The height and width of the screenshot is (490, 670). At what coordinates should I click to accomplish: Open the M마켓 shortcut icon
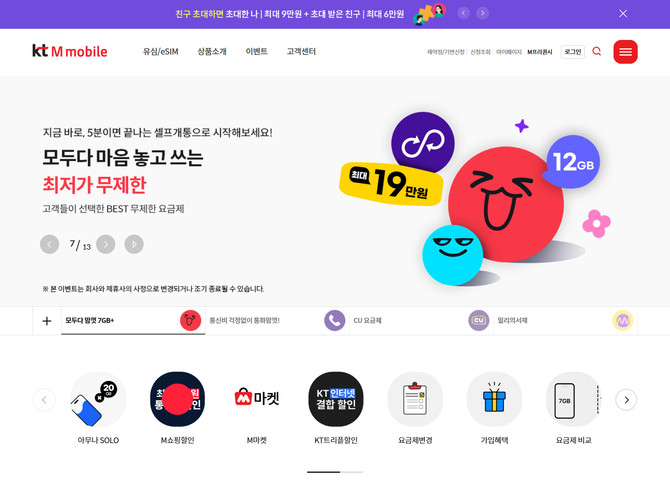[x=257, y=399]
